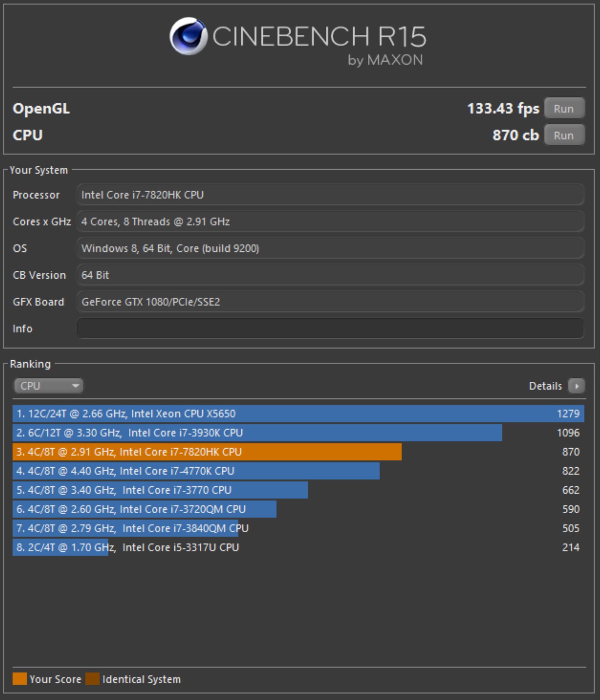This screenshot has width=600, height=700.
Task: Select ranking row 5 i7-3770
Action: coord(298,490)
